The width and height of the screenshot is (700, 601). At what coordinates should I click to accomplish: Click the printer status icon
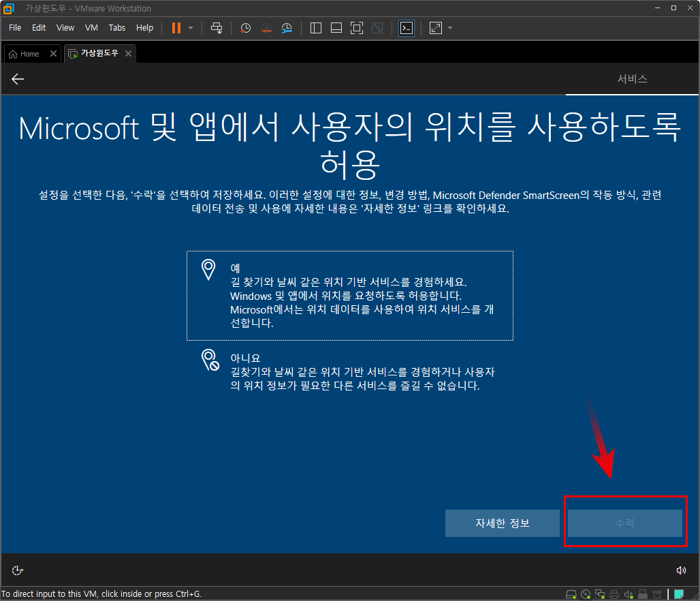pos(614,594)
